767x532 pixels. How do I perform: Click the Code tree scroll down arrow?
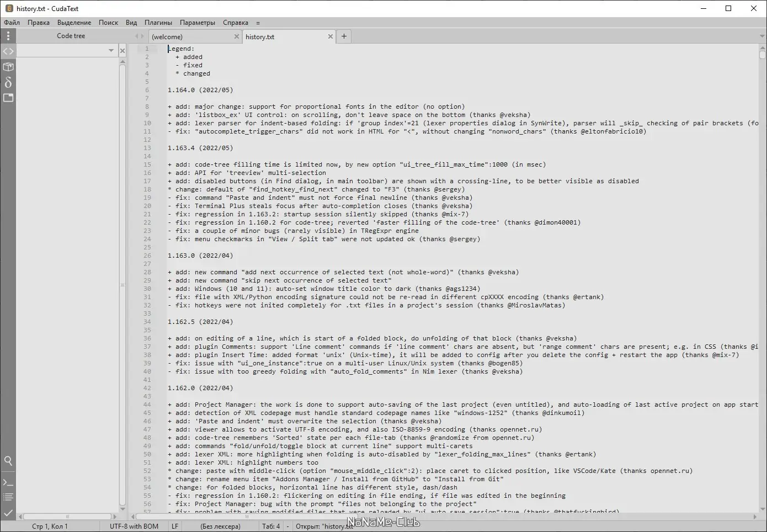(x=122, y=509)
